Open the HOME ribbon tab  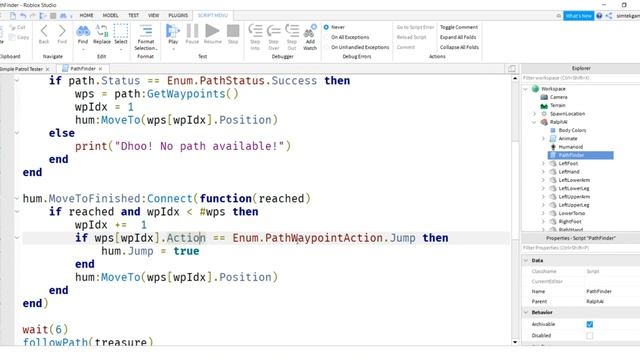tap(86, 16)
